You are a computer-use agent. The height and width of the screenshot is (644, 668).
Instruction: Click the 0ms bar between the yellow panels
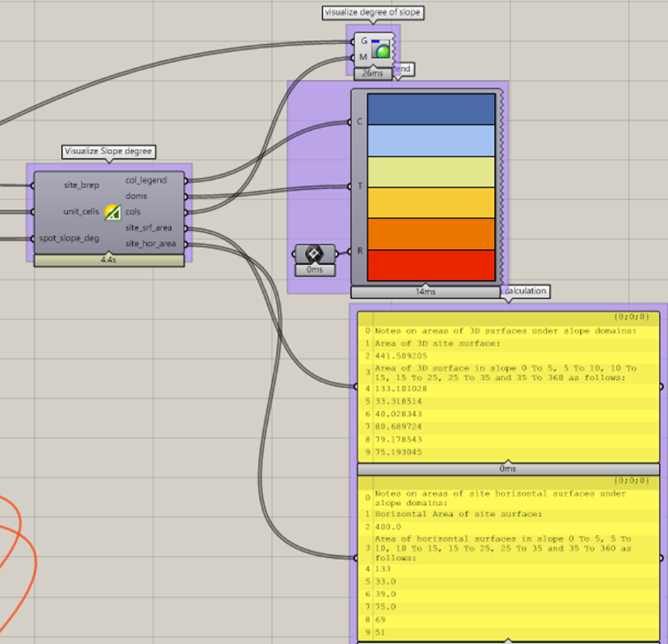click(508, 469)
